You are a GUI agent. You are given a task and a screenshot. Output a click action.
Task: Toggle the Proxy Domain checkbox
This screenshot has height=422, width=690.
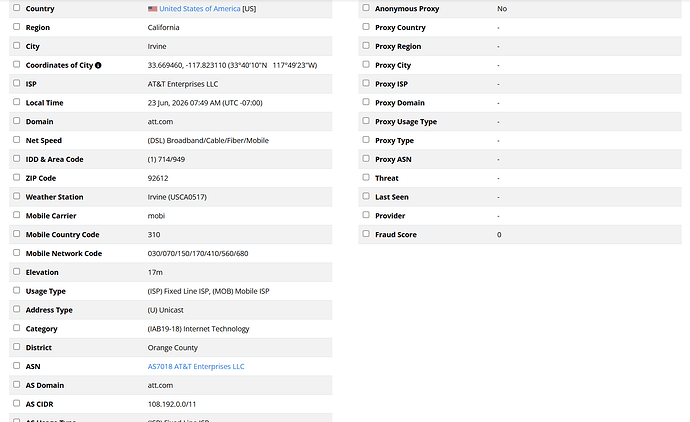[x=366, y=102]
